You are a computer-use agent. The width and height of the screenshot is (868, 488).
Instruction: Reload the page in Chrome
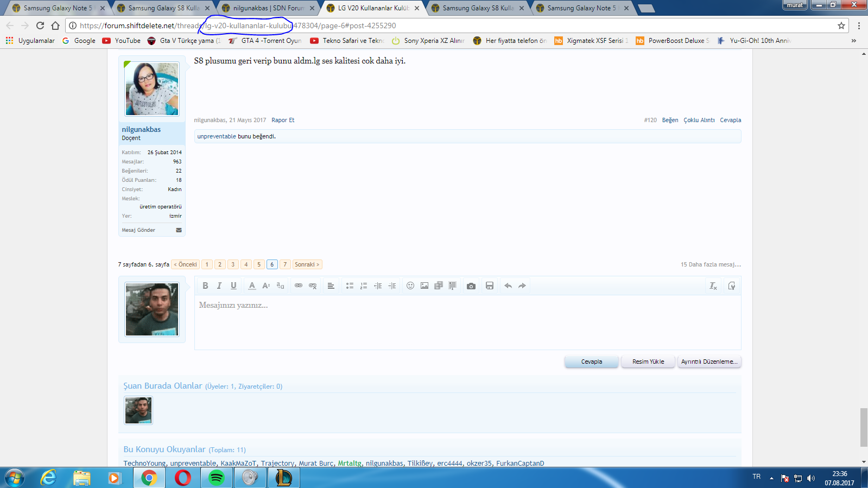(x=40, y=26)
